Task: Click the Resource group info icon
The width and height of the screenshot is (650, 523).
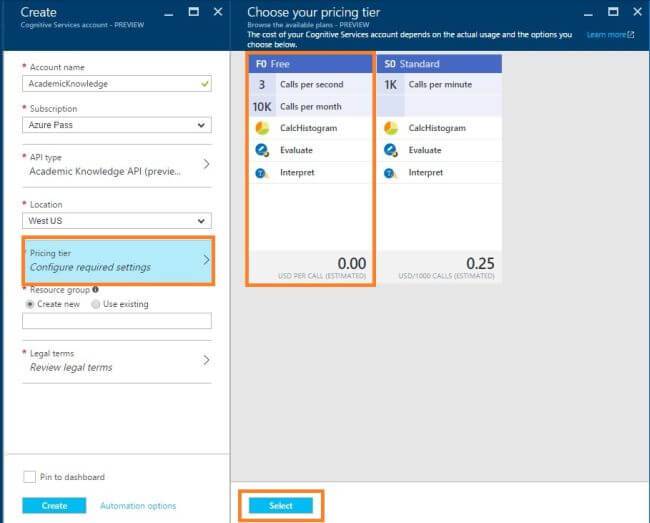Action: [95, 290]
